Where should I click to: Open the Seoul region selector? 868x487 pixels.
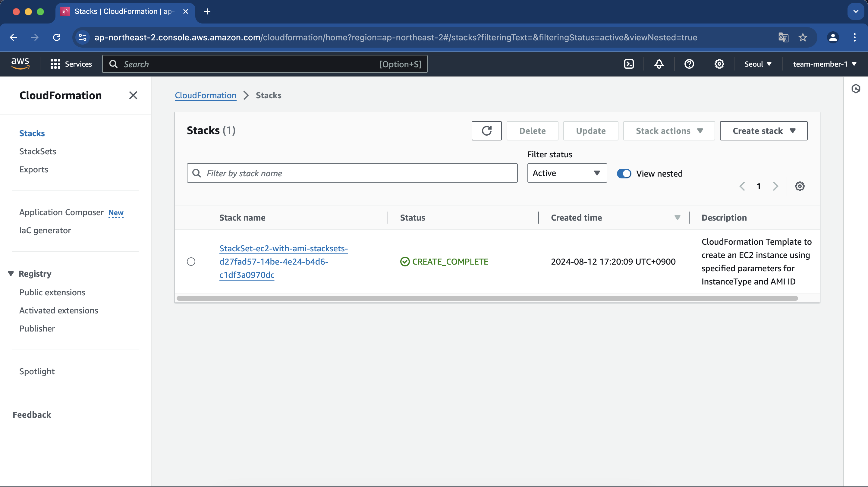point(757,64)
